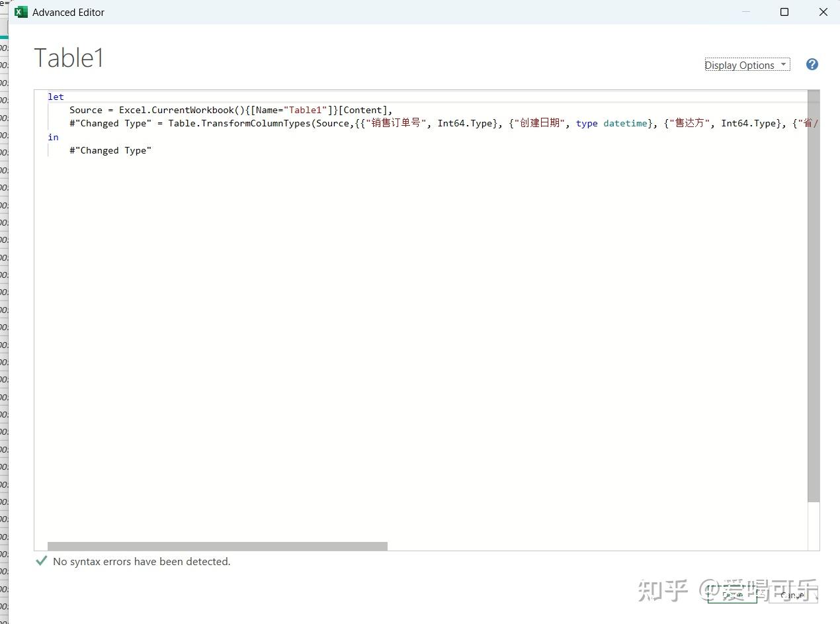The image size is (840, 624).
Task: Click the Excel workbook icon in the title bar
Action: point(21,12)
